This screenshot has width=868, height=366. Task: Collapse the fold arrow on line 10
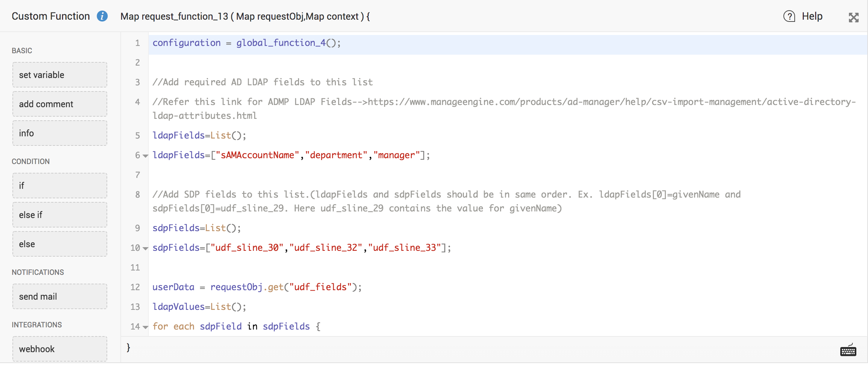[x=146, y=249]
